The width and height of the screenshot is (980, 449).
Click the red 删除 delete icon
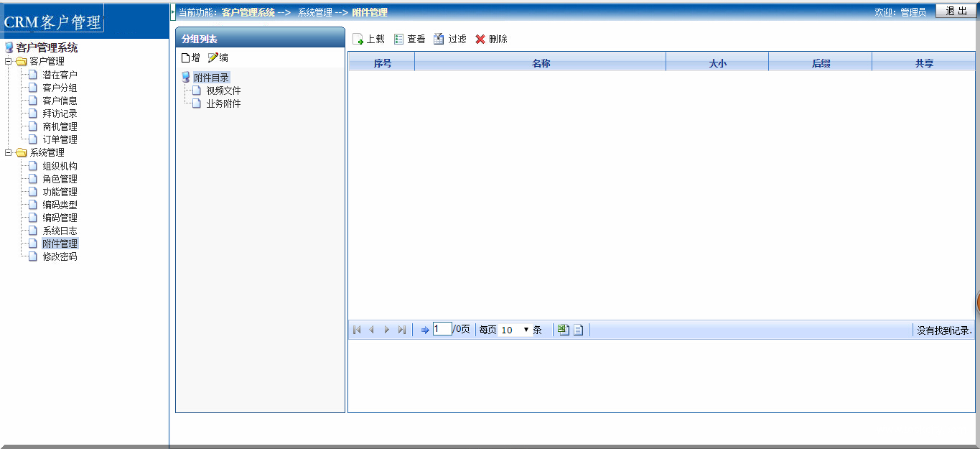(x=480, y=40)
